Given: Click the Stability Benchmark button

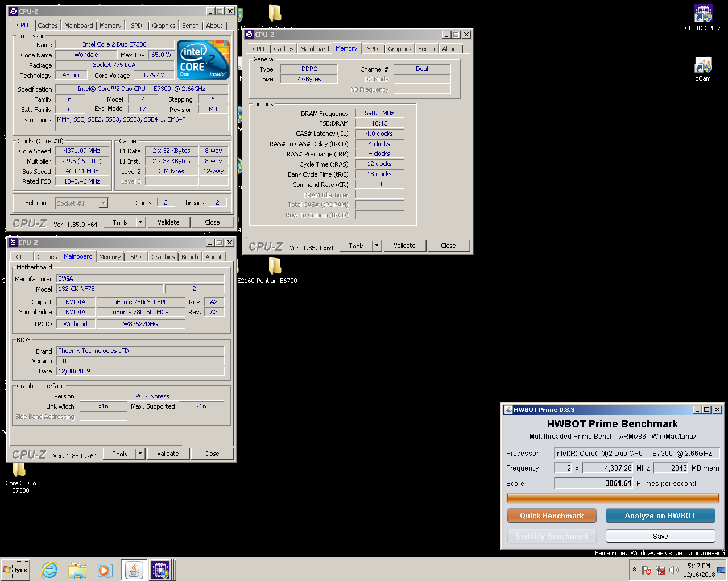Looking at the screenshot, I should pyautogui.click(x=552, y=536).
